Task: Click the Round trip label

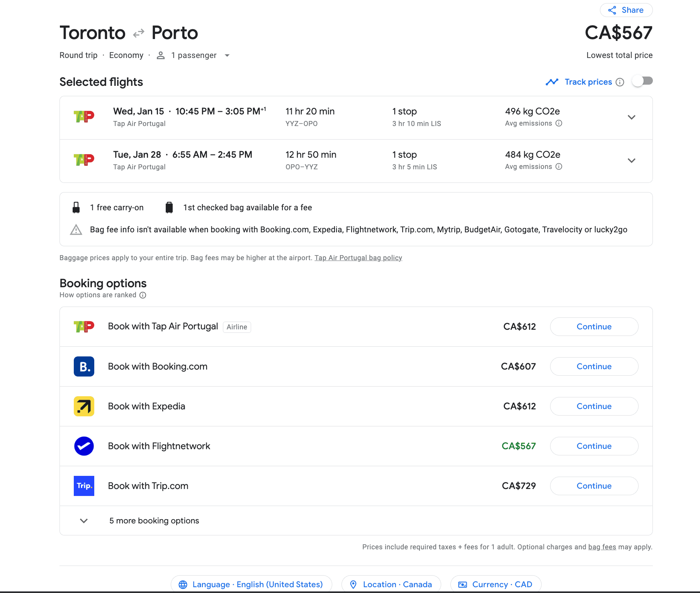Action: pos(78,55)
